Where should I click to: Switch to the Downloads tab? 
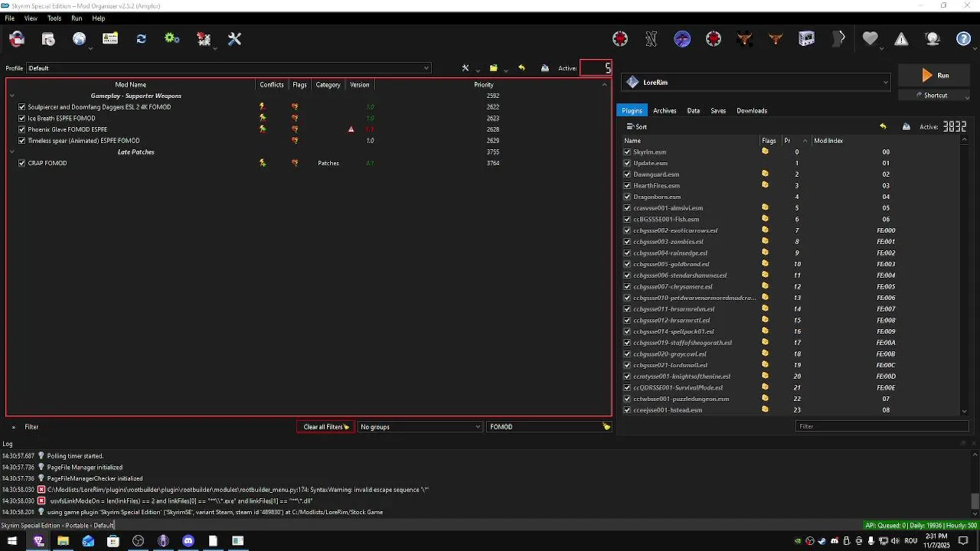[x=752, y=110]
